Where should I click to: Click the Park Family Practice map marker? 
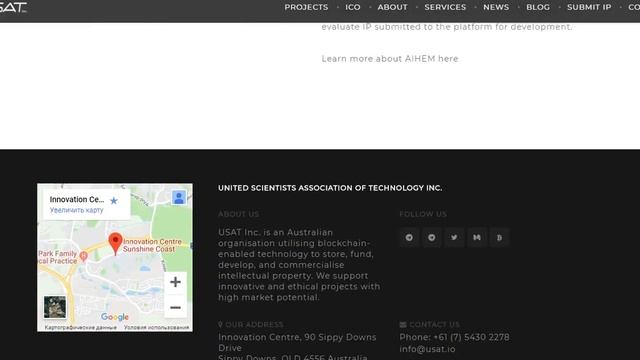pos(84,256)
